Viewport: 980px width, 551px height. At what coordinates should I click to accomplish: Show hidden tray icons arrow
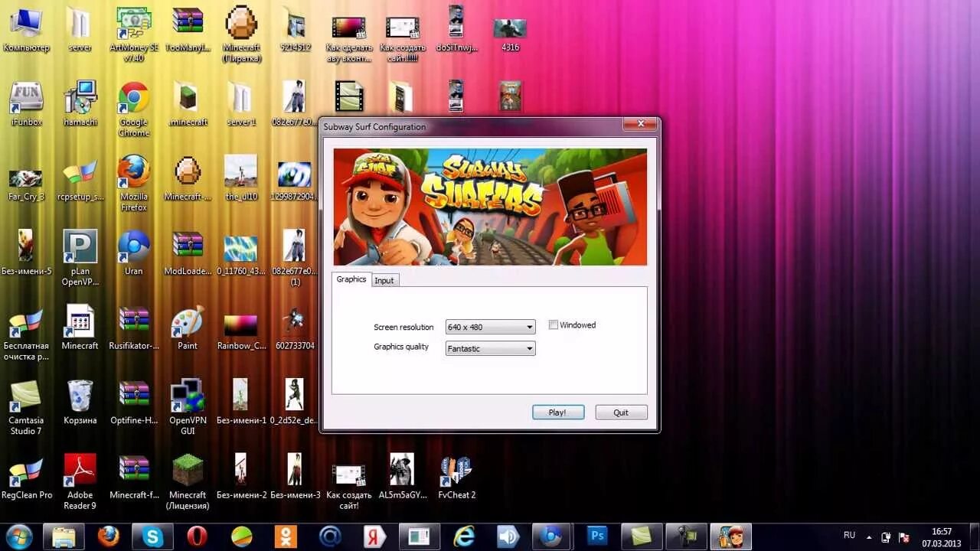tap(869, 536)
